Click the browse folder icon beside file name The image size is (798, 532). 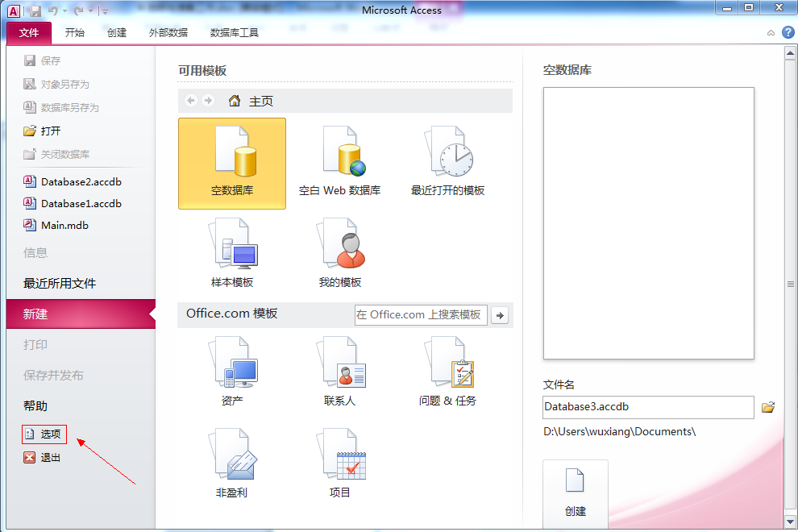point(768,407)
